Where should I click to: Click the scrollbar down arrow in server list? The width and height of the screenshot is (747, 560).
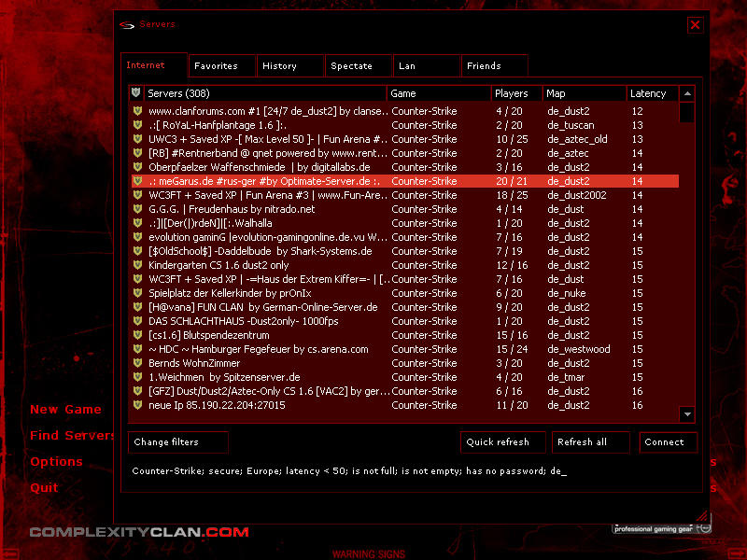coord(687,413)
